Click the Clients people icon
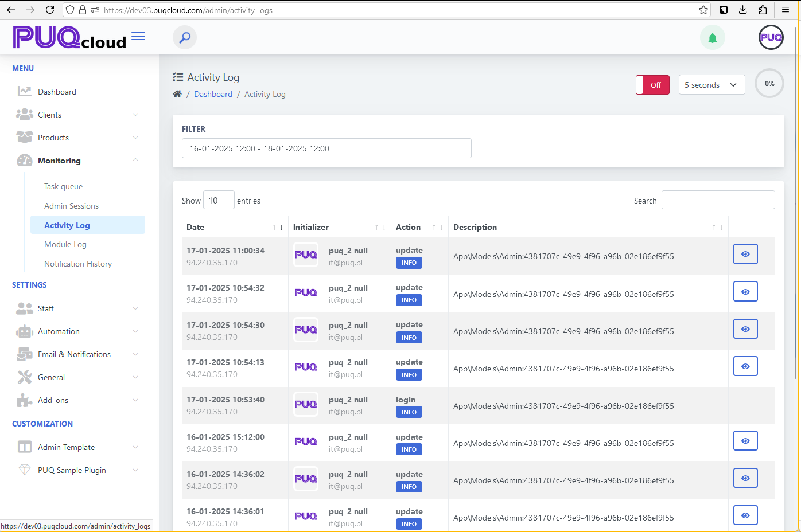 [25, 114]
